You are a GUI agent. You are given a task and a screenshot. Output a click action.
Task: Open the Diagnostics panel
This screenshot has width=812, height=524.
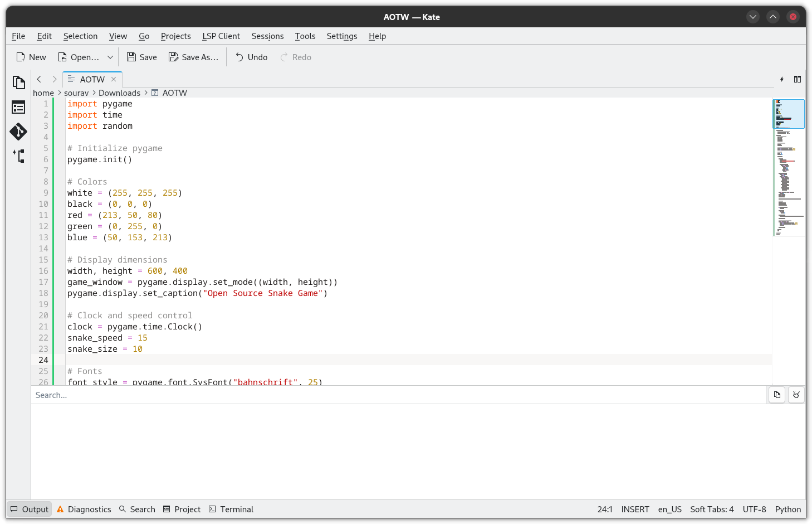[84, 509]
